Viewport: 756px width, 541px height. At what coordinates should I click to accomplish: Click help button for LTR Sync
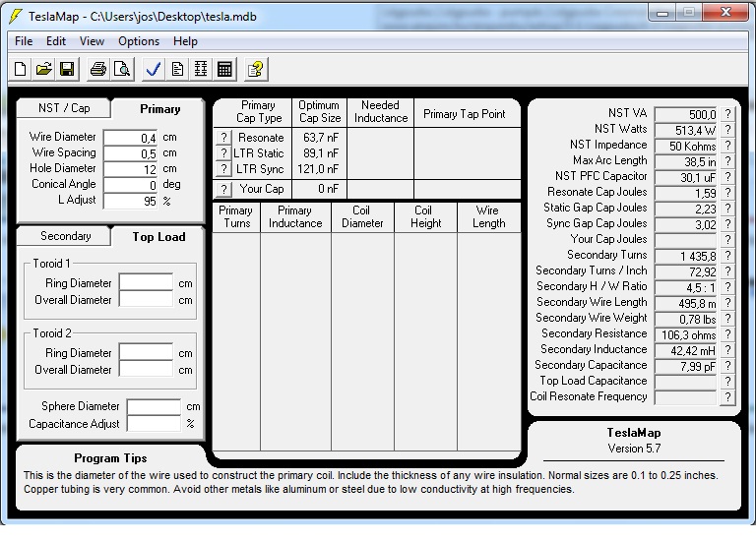223,169
